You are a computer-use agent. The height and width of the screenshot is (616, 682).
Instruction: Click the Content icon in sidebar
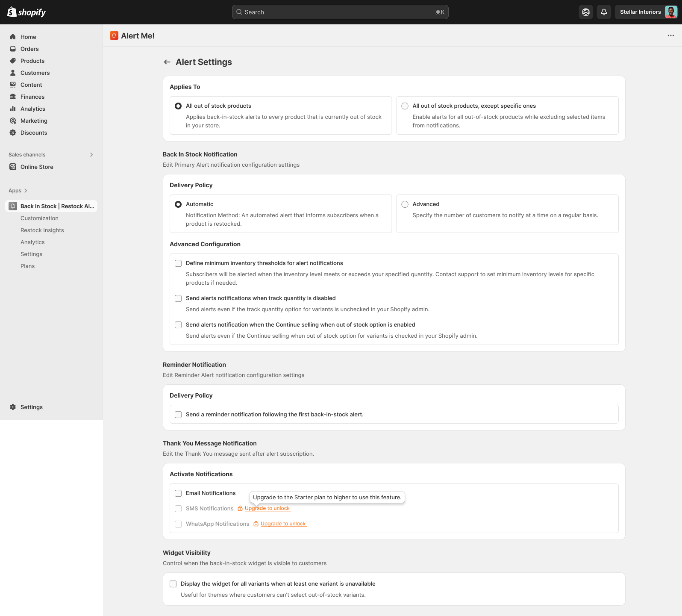coord(13,85)
